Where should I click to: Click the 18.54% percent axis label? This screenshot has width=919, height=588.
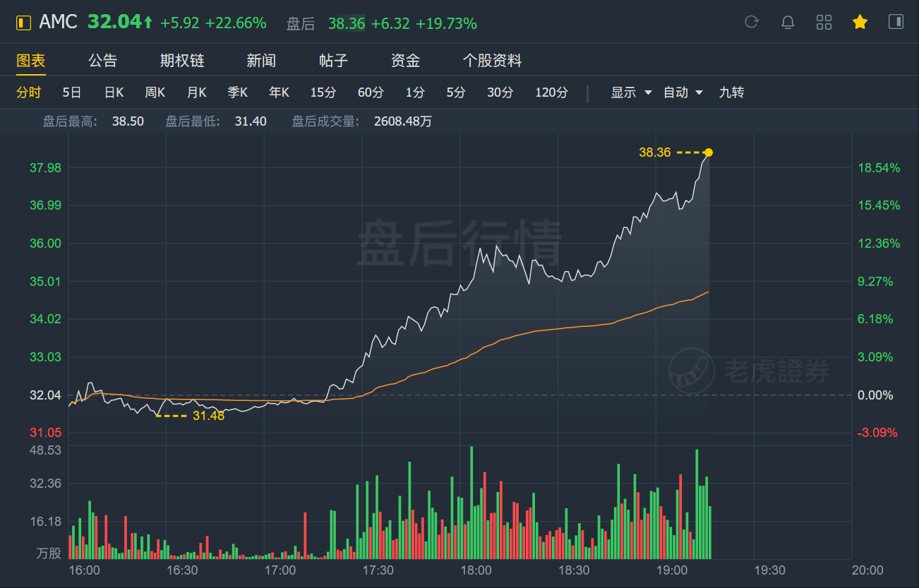(x=879, y=168)
